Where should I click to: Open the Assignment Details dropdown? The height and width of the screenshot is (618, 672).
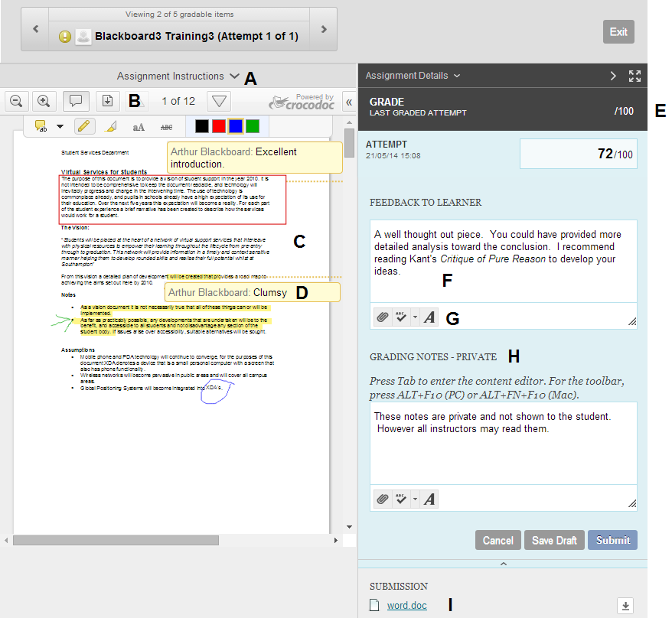(413, 76)
